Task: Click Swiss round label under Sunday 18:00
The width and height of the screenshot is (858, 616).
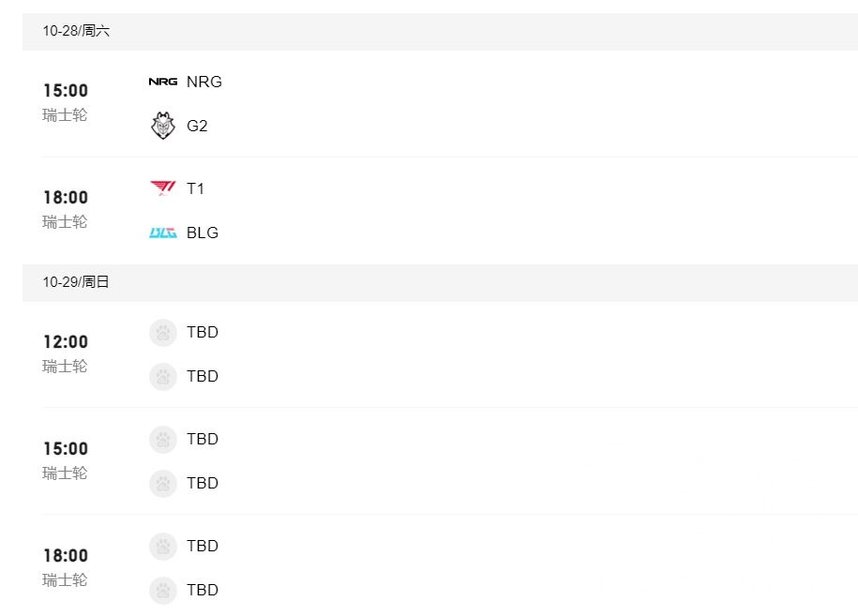Action: [65, 579]
